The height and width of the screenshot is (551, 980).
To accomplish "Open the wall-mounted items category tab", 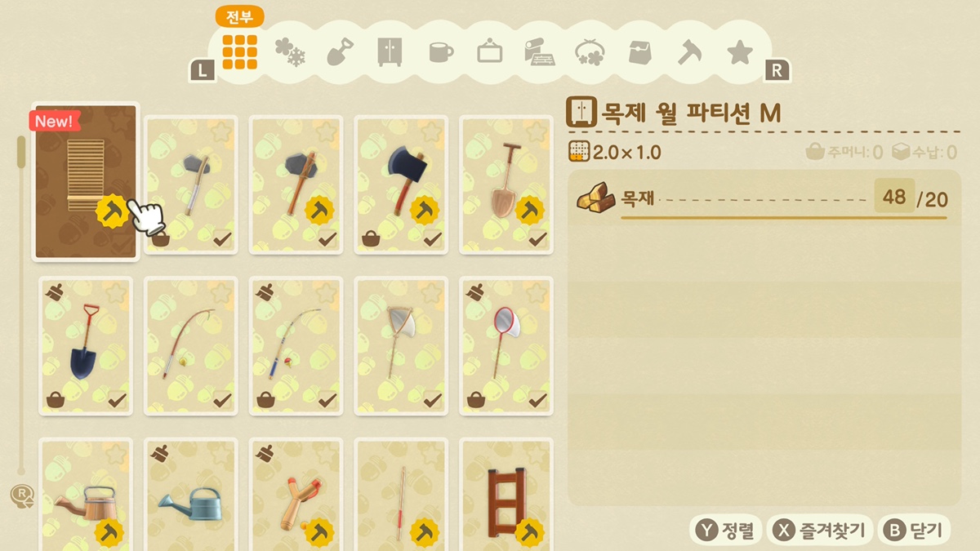I will pos(490,52).
